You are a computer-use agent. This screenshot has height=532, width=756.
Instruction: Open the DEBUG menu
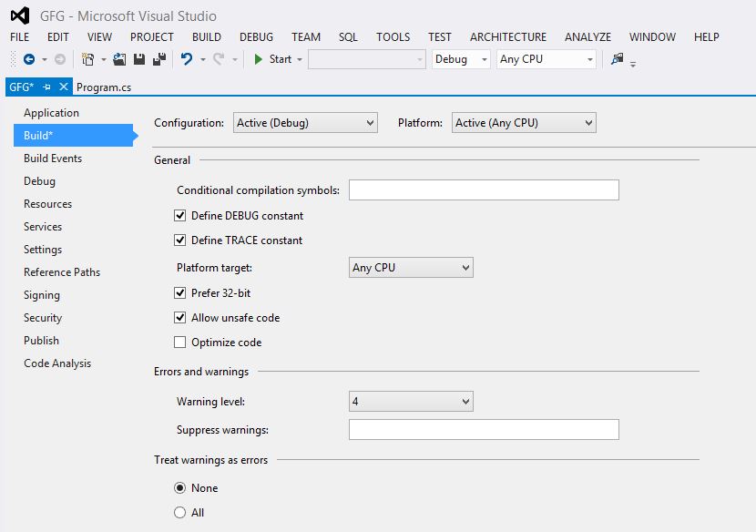coord(256,37)
